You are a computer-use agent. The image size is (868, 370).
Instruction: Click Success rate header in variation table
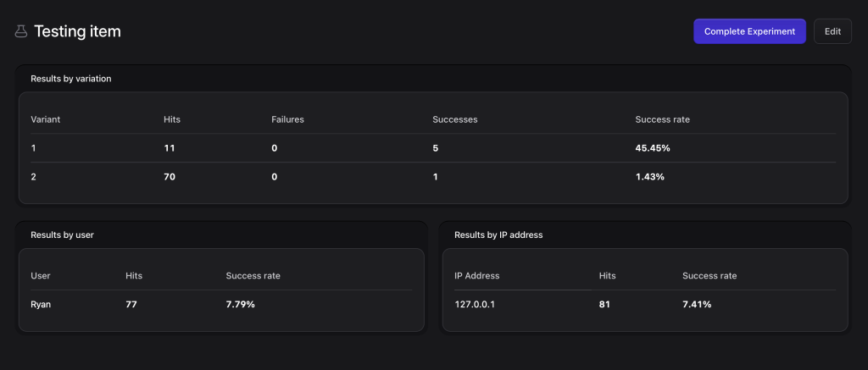(x=662, y=119)
